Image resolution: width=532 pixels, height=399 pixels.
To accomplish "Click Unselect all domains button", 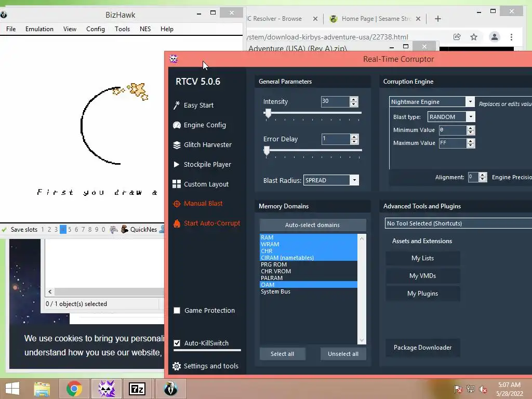I will click(x=343, y=354).
